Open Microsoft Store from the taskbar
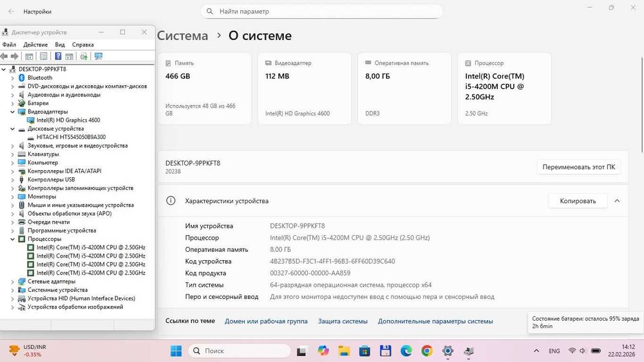The image size is (644, 362). (x=365, y=351)
